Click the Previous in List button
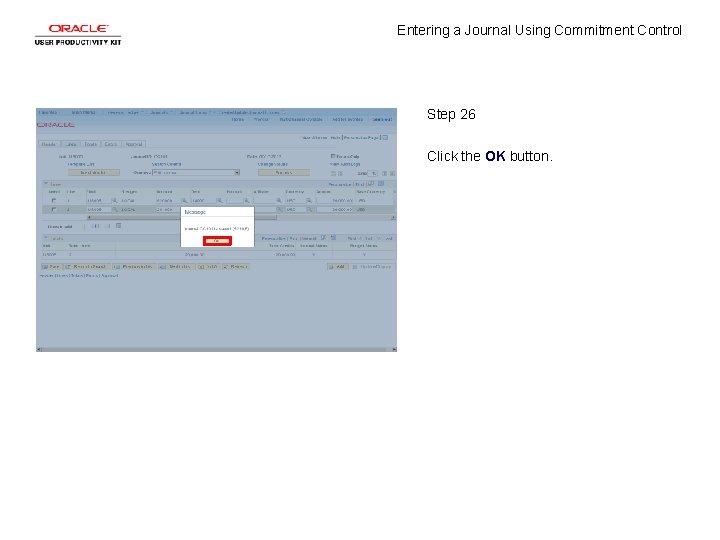 point(134,267)
